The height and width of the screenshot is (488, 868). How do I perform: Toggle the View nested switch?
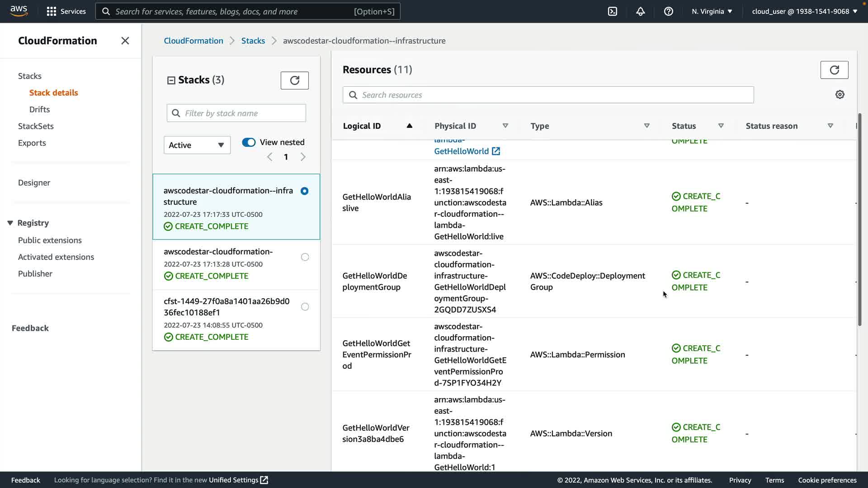click(249, 142)
